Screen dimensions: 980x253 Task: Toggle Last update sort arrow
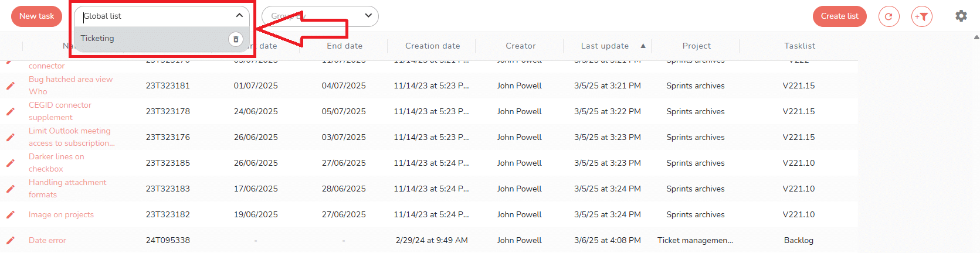[643, 46]
